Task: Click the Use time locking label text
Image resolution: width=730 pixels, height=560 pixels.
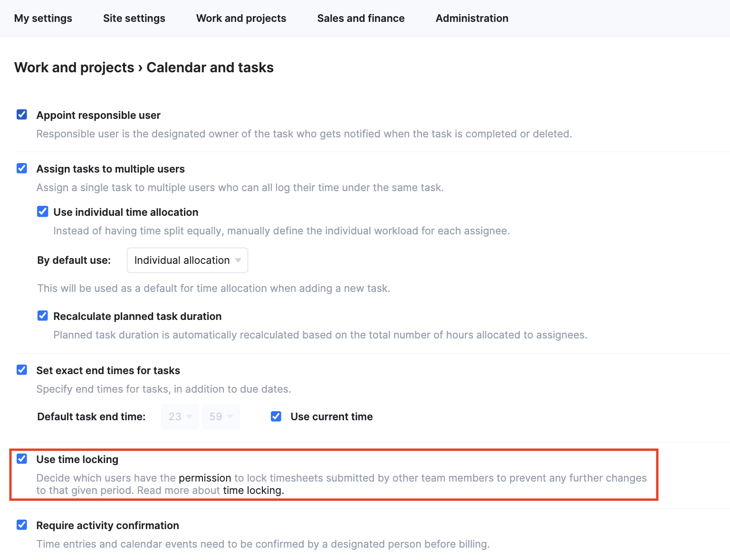Action: pyautogui.click(x=77, y=459)
